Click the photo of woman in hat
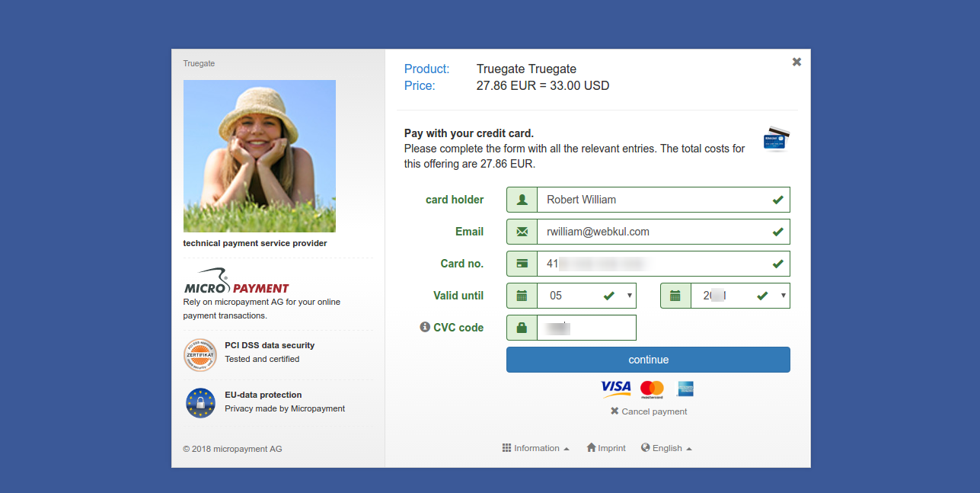980x493 pixels. click(260, 156)
